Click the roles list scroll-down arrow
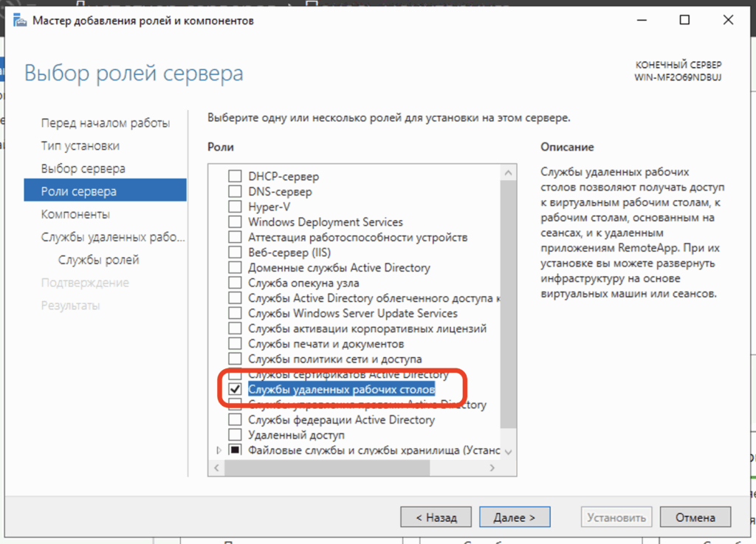 pyautogui.click(x=508, y=452)
